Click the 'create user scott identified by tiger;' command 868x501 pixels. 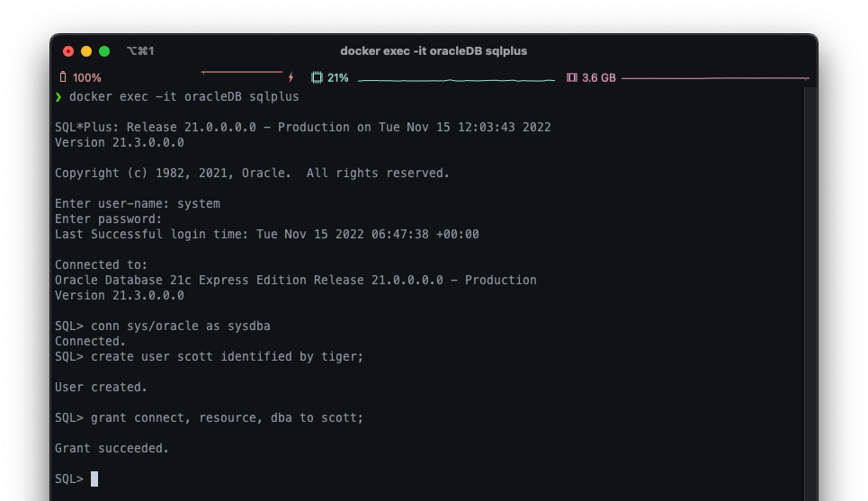(x=227, y=356)
